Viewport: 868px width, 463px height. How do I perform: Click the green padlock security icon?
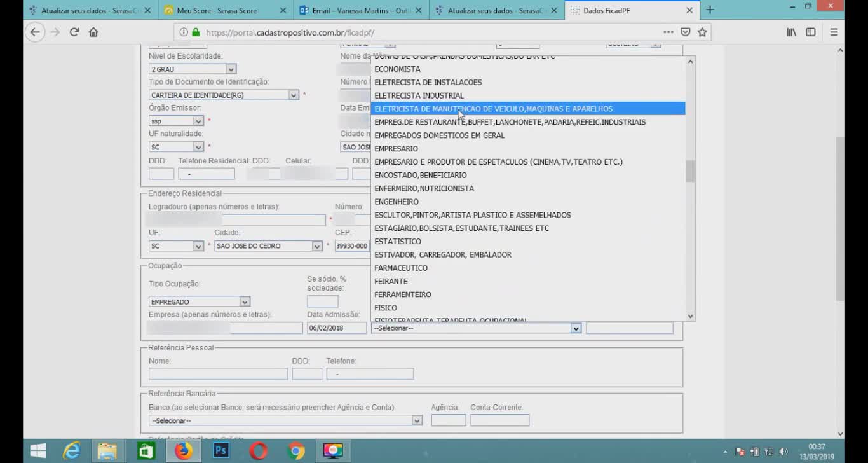[x=196, y=32]
